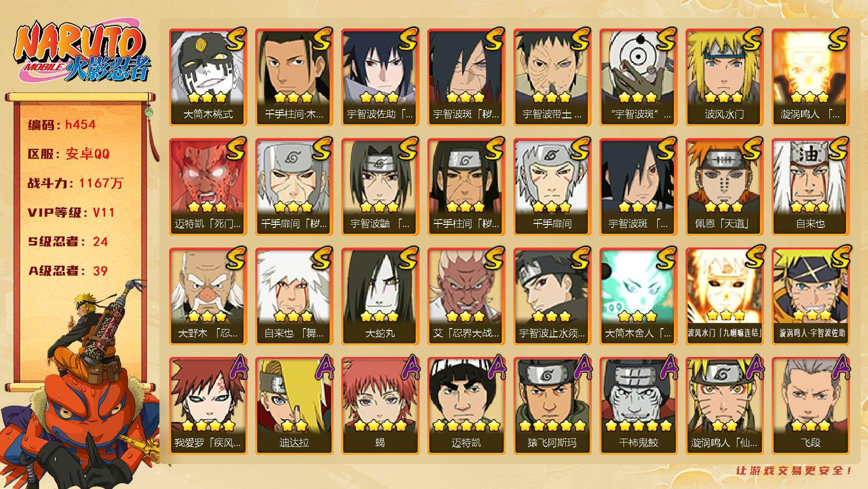Click the 大蛇丸 character card
Image resolution: width=868 pixels, height=489 pixels.
click(380, 296)
